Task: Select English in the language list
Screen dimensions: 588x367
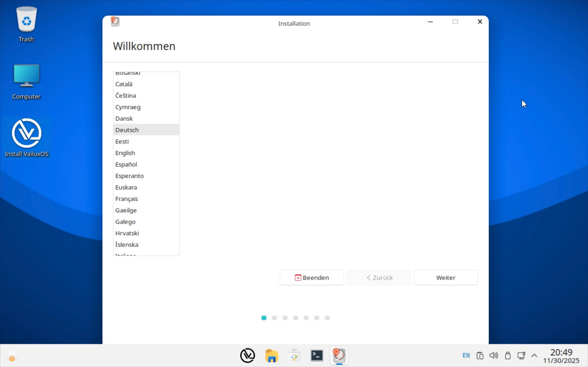Action: [125, 153]
